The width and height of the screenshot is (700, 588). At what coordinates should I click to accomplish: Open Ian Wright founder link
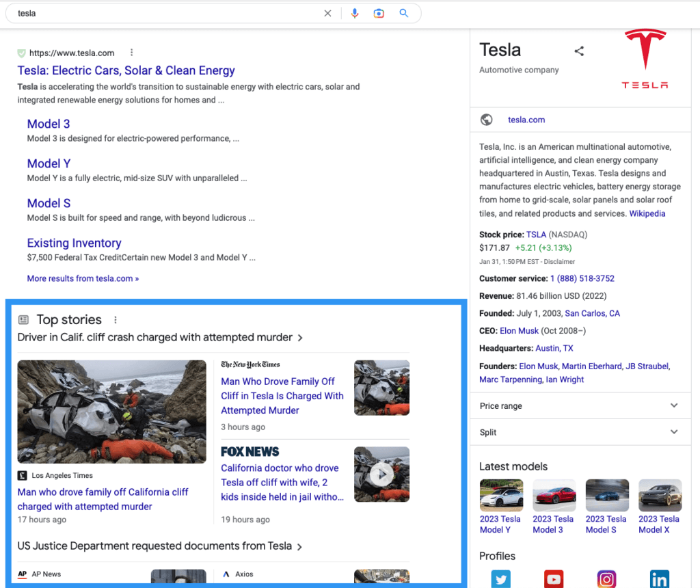point(565,379)
